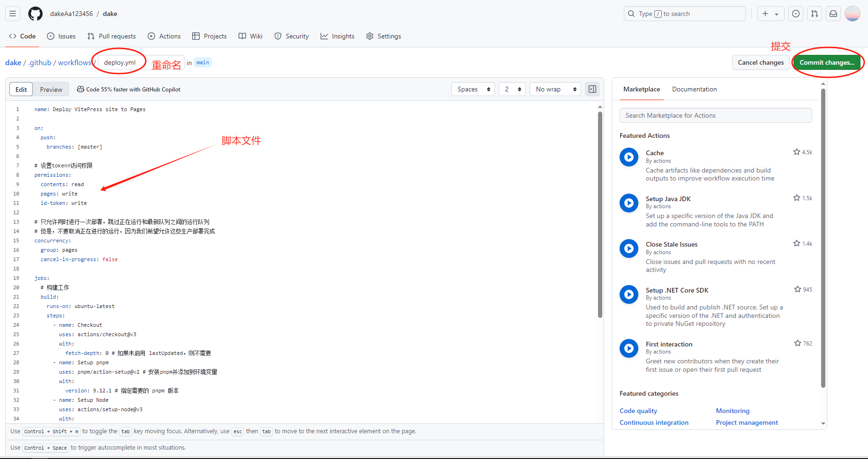Open the create new plus dropdown
868x459 pixels.
pos(770,14)
